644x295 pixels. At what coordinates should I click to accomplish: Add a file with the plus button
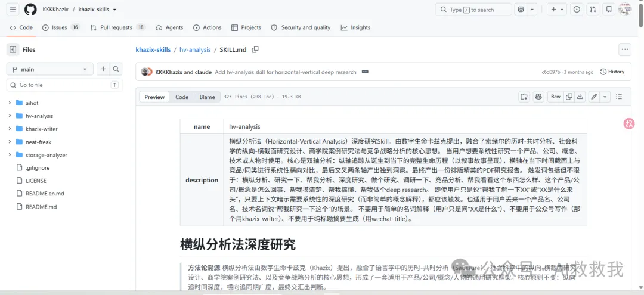click(x=104, y=69)
